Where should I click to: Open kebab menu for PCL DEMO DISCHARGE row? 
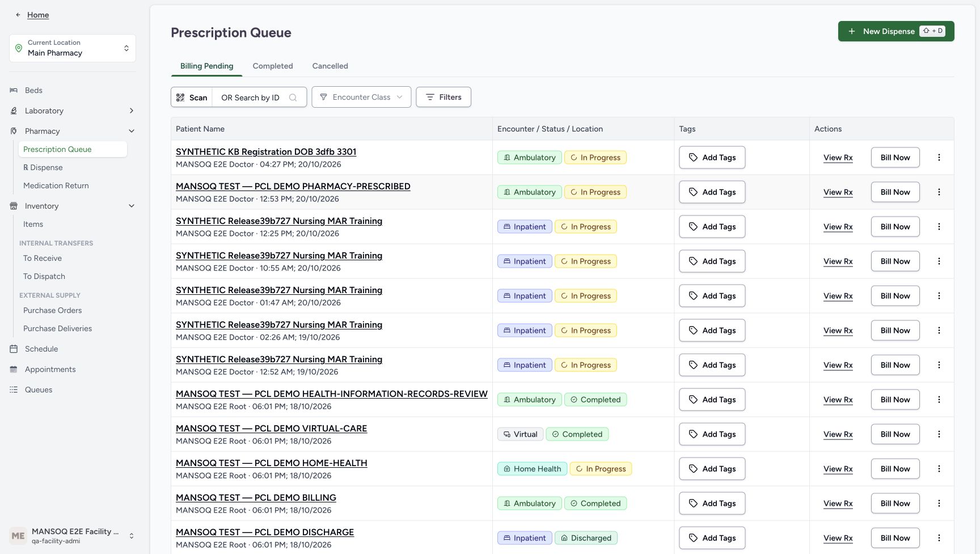(939, 538)
